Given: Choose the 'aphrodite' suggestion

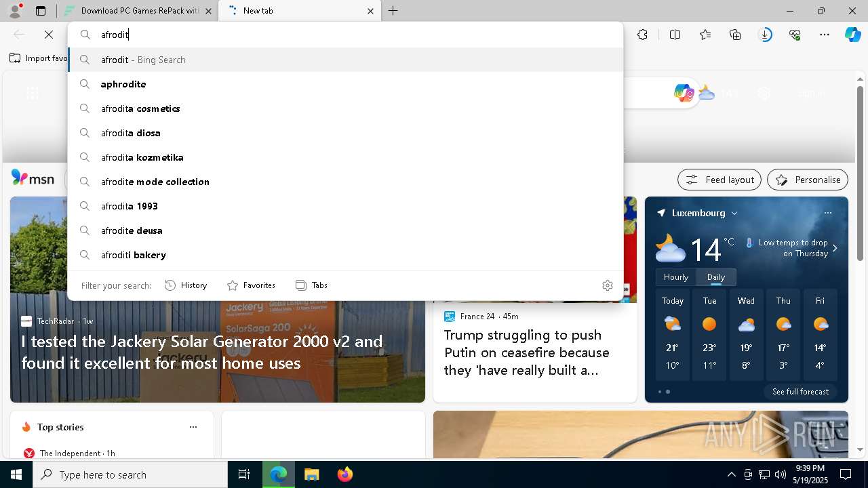Looking at the screenshot, I should [345, 84].
